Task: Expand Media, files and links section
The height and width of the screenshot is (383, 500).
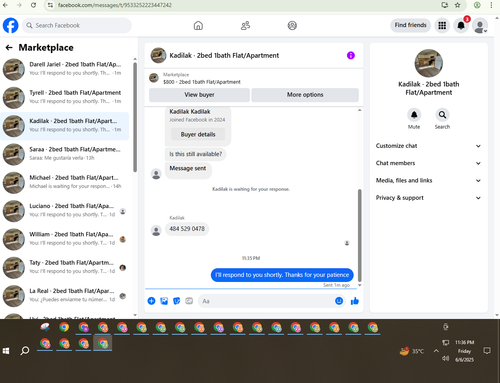Action: pos(428,181)
